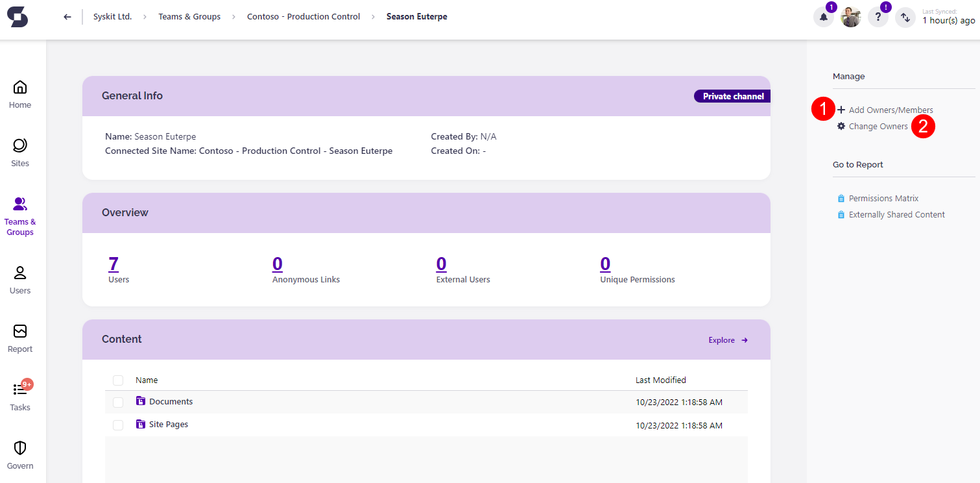Viewport: 980px width, 483px height.
Task: Open the notifications bell
Action: 823,17
